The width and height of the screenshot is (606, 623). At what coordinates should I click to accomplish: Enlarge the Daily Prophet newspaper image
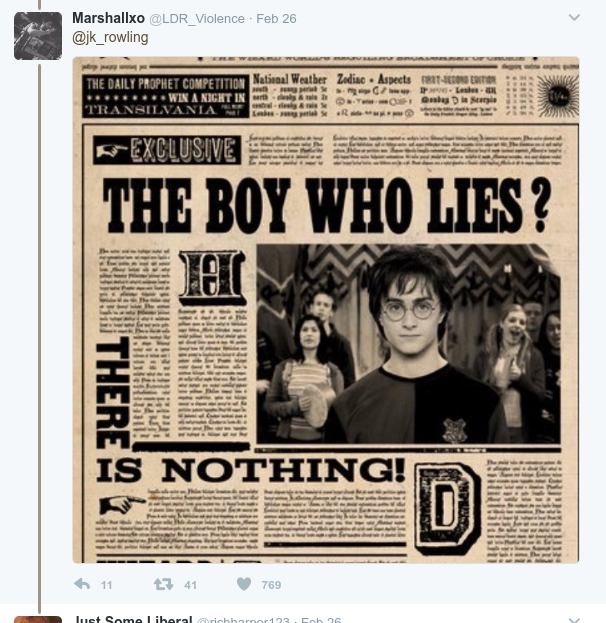point(325,310)
